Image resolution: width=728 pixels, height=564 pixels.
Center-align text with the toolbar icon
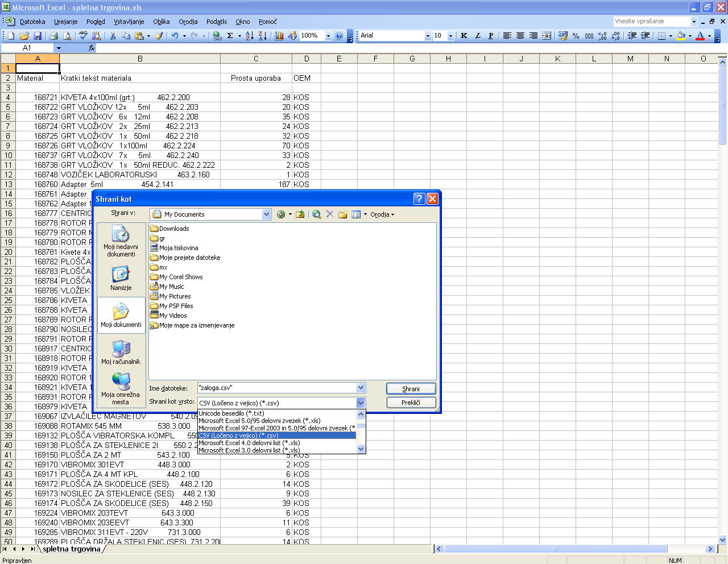tap(520, 36)
